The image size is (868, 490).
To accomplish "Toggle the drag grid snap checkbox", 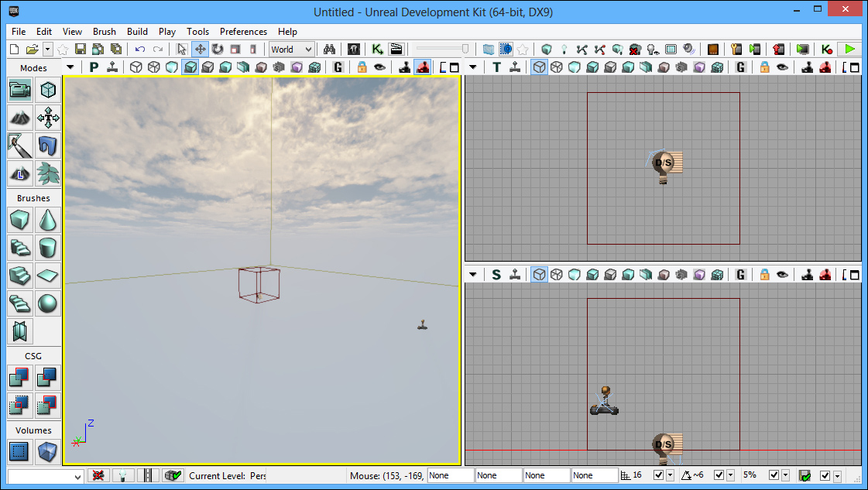I will (659, 475).
